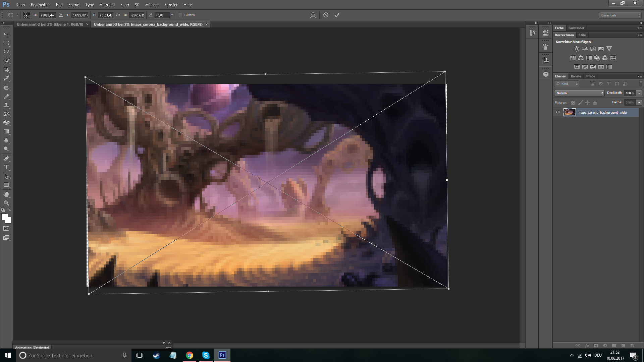Open the Essentials workspace dropdown
The image size is (644, 362).
(x=620, y=15)
